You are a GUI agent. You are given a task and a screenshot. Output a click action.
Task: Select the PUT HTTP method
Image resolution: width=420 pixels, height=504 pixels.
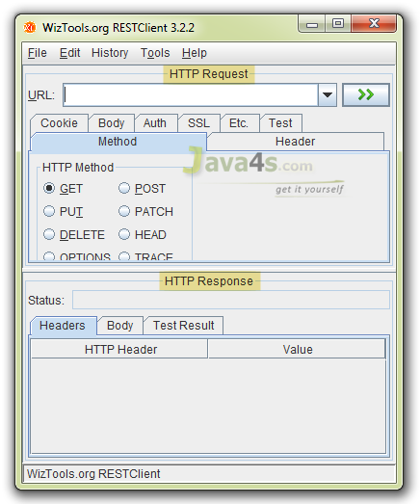[49, 211]
